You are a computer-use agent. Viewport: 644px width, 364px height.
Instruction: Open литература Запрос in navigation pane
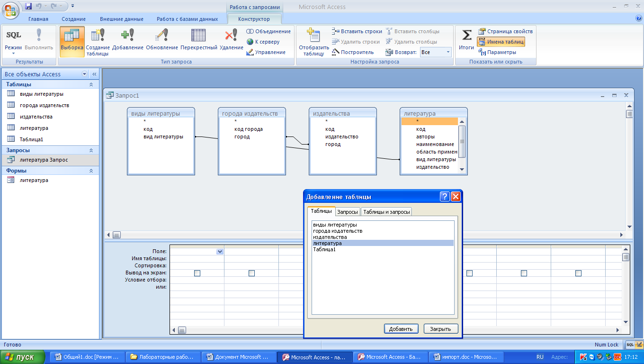pyautogui.click(x=50, y=160)
